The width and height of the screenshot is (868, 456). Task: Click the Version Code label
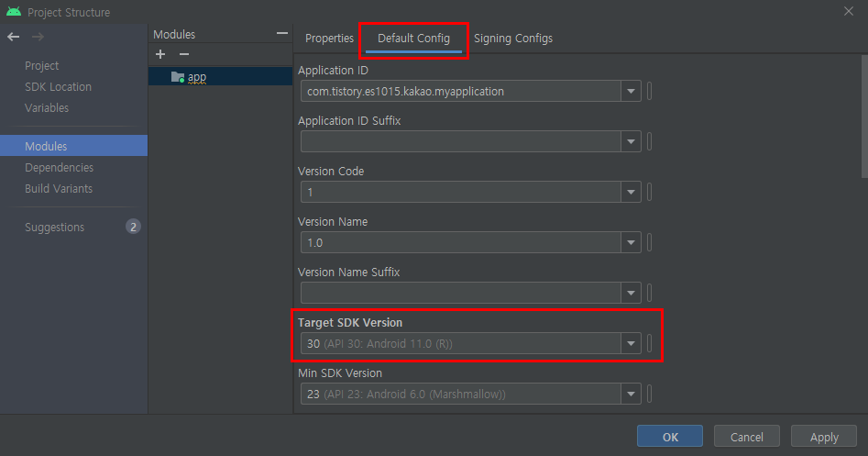(x=331, y=172)
